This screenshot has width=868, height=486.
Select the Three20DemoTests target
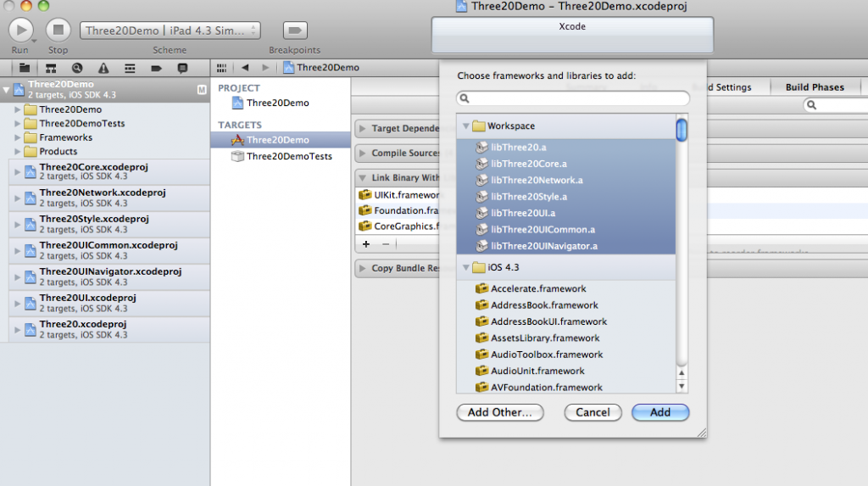coord(281,156)
